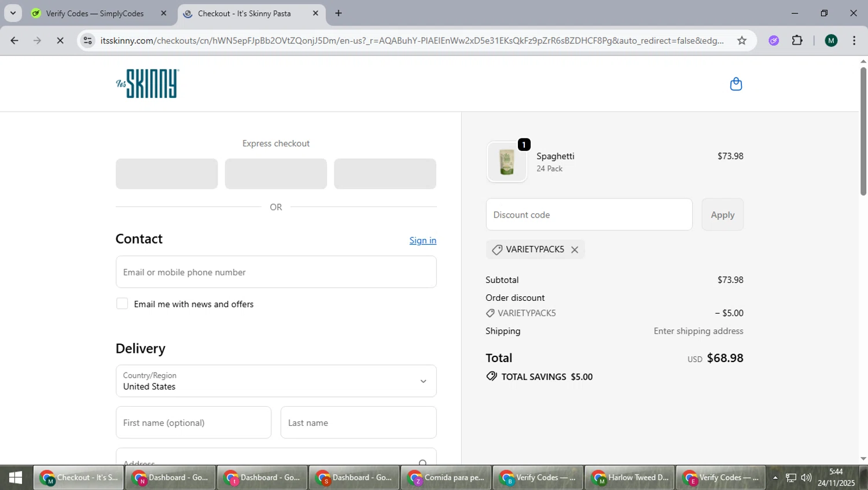Click the It's Skinny logo
868x490 pixels.
(148, 83)
